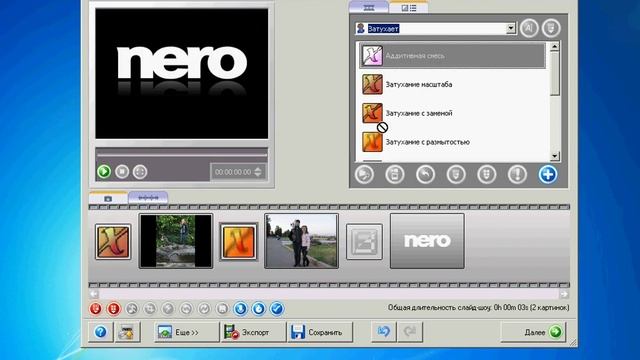The height and width of the screenshot is (360, 640).
Task: Switch to the storyboard view tab
Action: pyautogui.click(x=108, y=198)
